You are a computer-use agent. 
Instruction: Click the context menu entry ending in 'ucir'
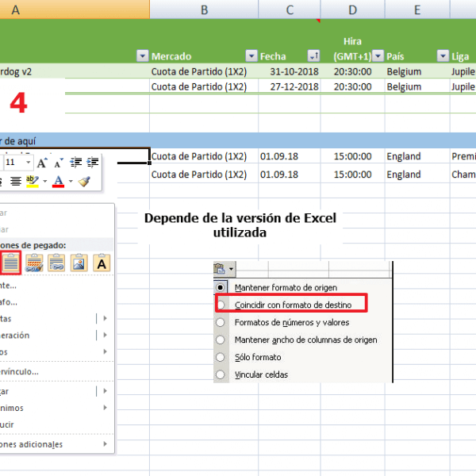57,424
